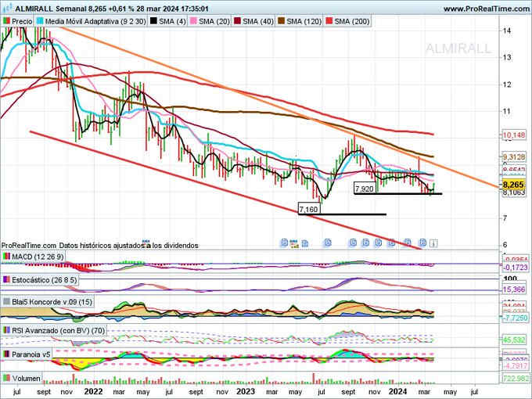Click the -0,1723 MACD value tag
The width and height of the screenshot is (532, 399).
tap(514, 268)
